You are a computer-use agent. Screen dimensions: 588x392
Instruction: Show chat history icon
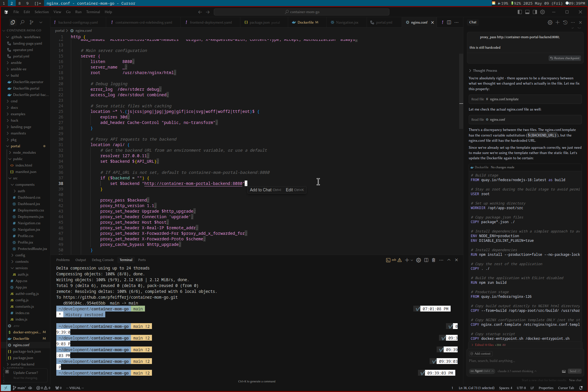tap(565, 22)
